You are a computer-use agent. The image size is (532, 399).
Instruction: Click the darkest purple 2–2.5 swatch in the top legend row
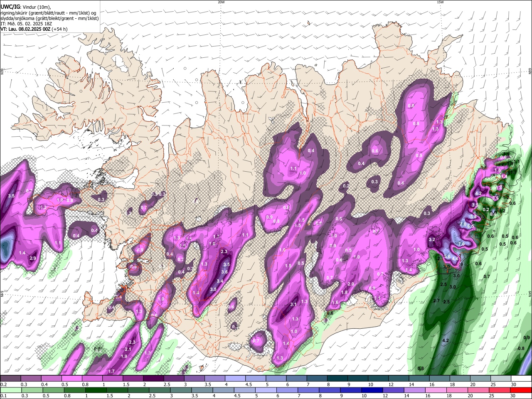coord(153,379)
